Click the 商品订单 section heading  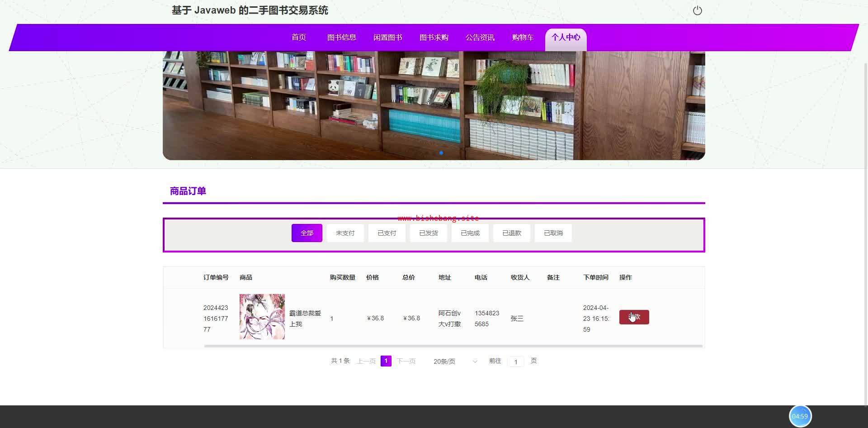(188, 191)
